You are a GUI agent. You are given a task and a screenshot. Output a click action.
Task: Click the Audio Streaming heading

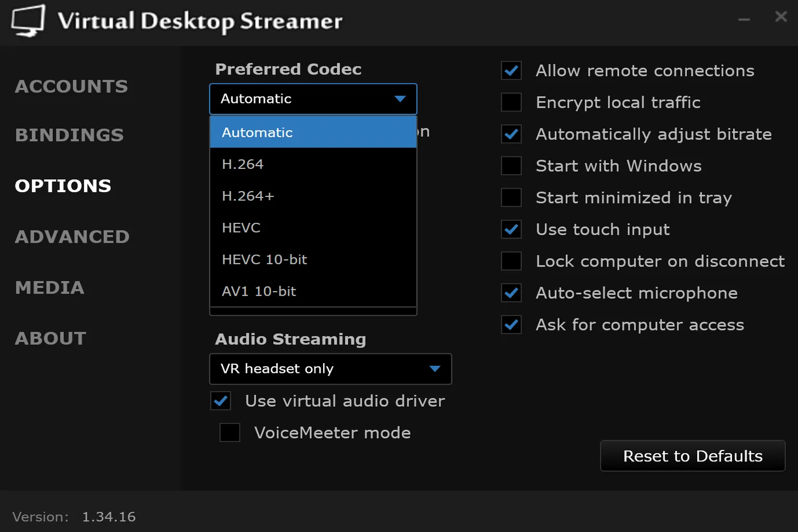[x=290, y=339]
